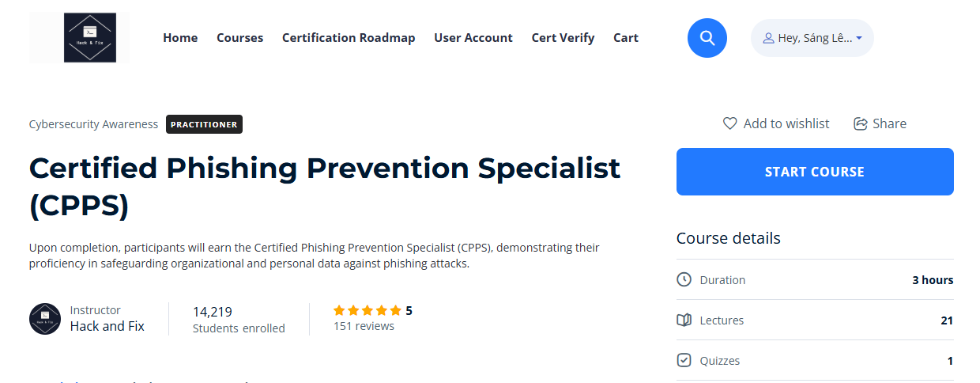Viewport: 980px width, 383px height.
Task: Click the Lectures book icon
Action: pos(684,320)
